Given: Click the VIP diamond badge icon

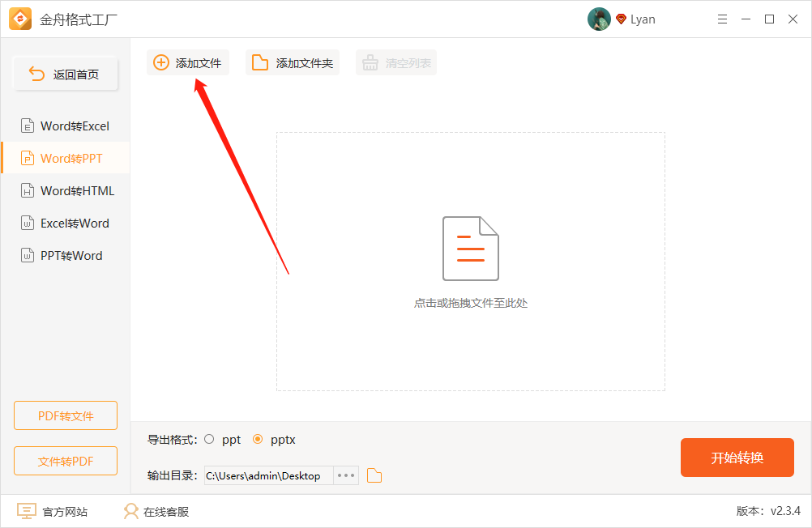Looking at the screenshot, I should (x=621, y=19).
